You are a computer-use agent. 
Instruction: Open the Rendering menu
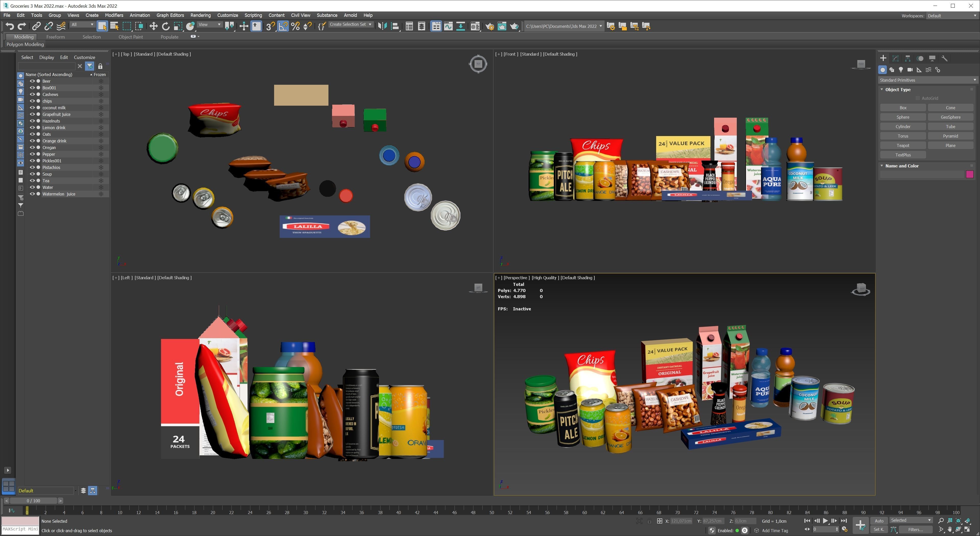coord(200,15)
